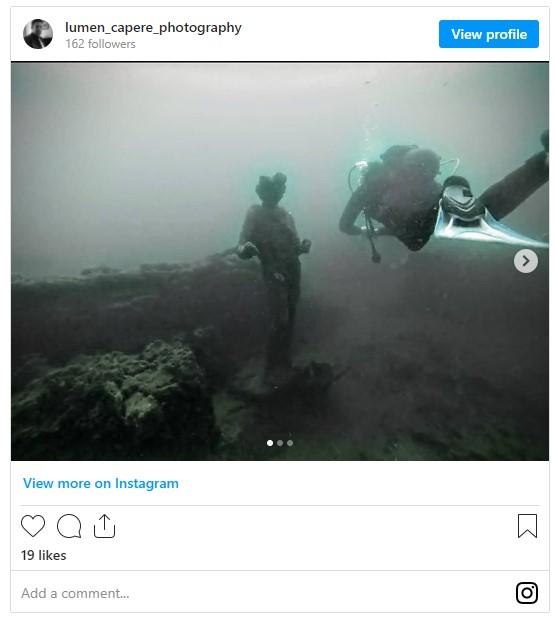Open comments via the speech bubble icon

[69, 526]
